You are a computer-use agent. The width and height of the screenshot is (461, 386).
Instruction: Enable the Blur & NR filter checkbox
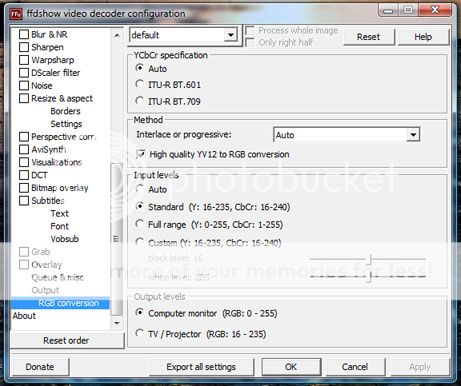(x=24, y=34)
